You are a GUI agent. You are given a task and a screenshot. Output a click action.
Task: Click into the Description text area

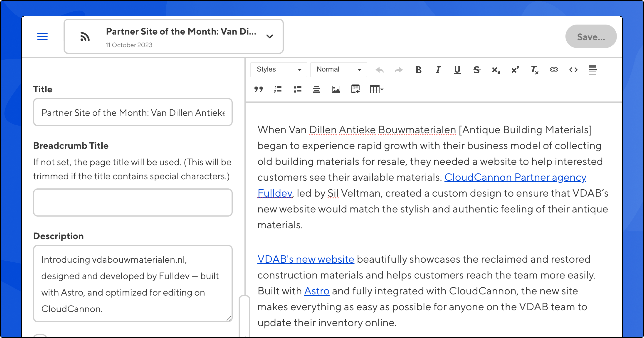click(133, 283)
